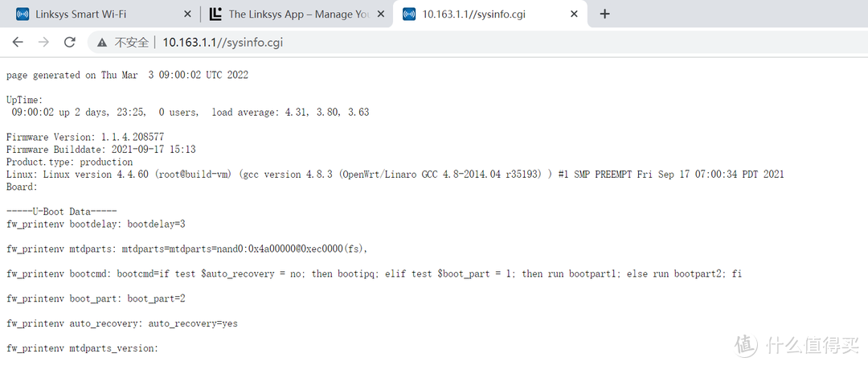Focus the address bar URL 10.163.1.1//sysinfo.cgi
The image size is (868, 366).
click(x=223, y=43)
